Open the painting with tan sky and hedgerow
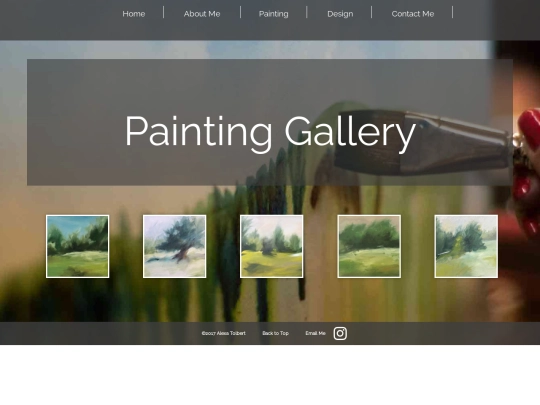The height and width of the screenshot is (405, 540). click(369, 246)
